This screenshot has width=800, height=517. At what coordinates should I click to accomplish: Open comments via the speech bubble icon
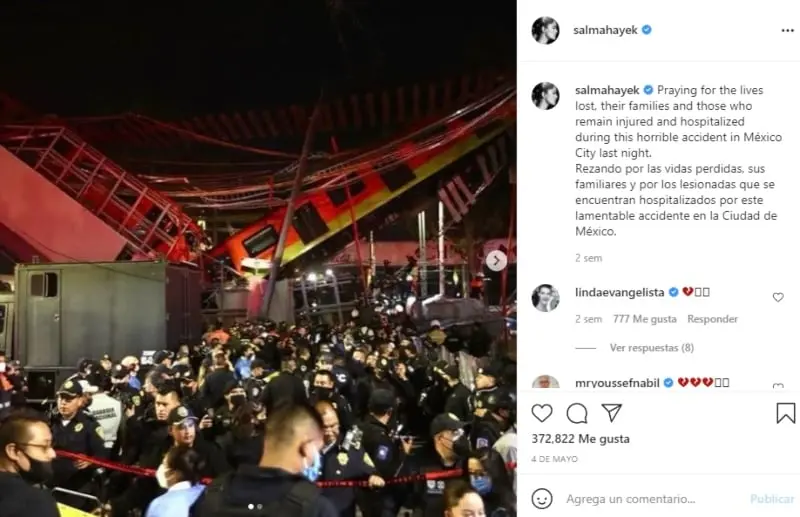point(577,413)
